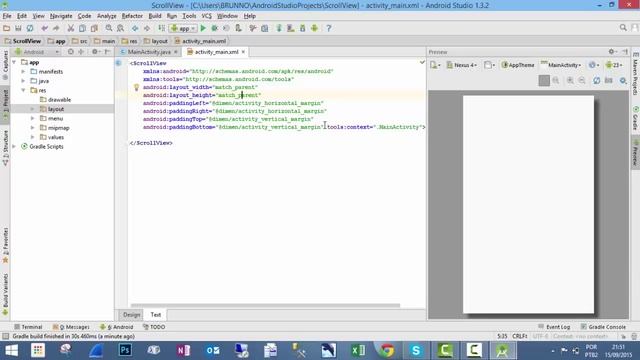Open the Android project view dropdown
640x360 pixels.
click(37, 52)
